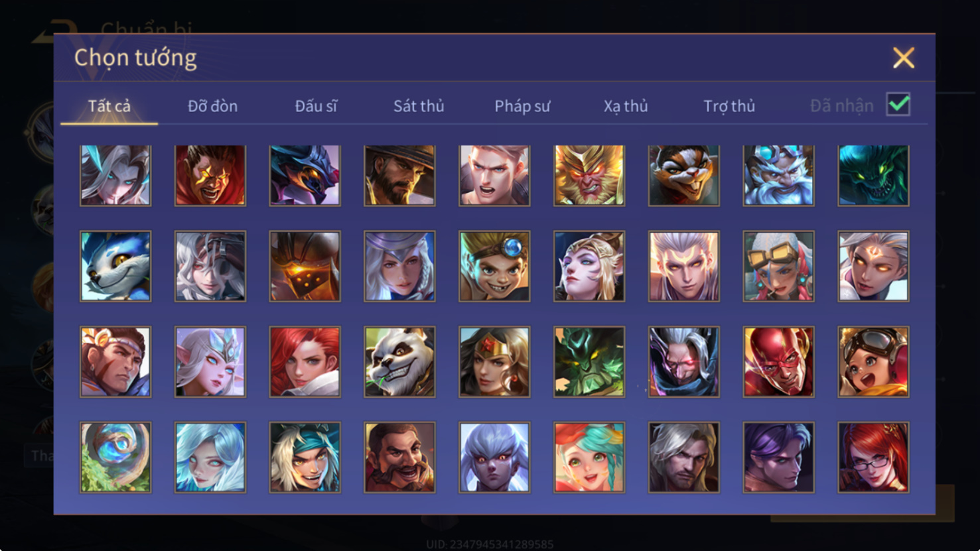Image resolution: width=980 pixels, height=551 pixels.
Task: Filter heroes by Xạ thủ tab
Action: click(x=626, y=106)
